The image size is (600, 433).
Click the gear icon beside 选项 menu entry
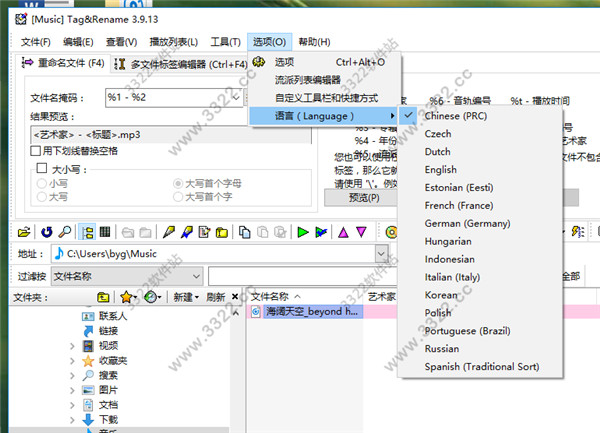pos(259,62)
